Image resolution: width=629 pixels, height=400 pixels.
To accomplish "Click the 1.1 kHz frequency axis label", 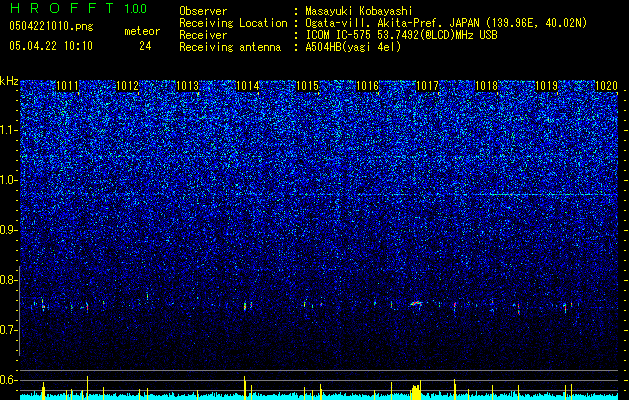I will coord(9,130).
